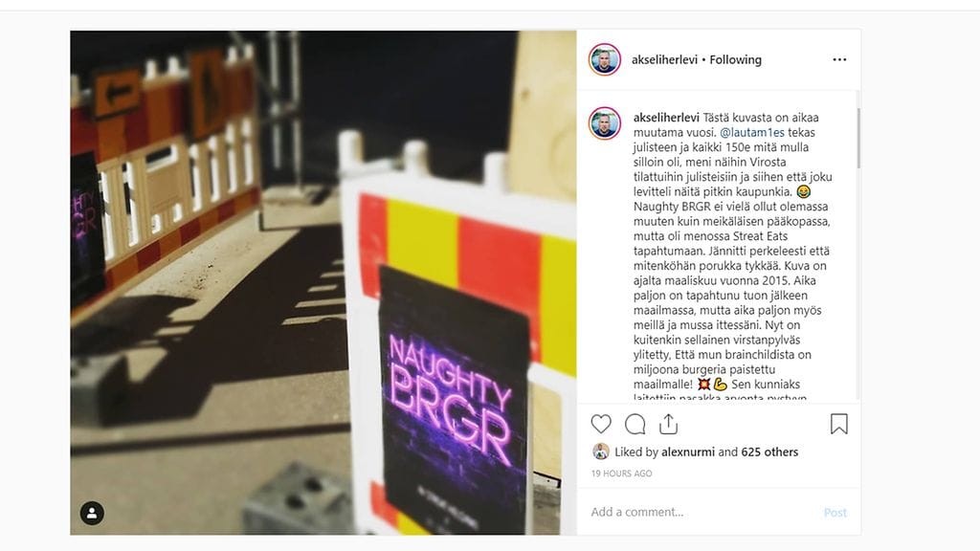Share the post with the share icon

(668, 424)
